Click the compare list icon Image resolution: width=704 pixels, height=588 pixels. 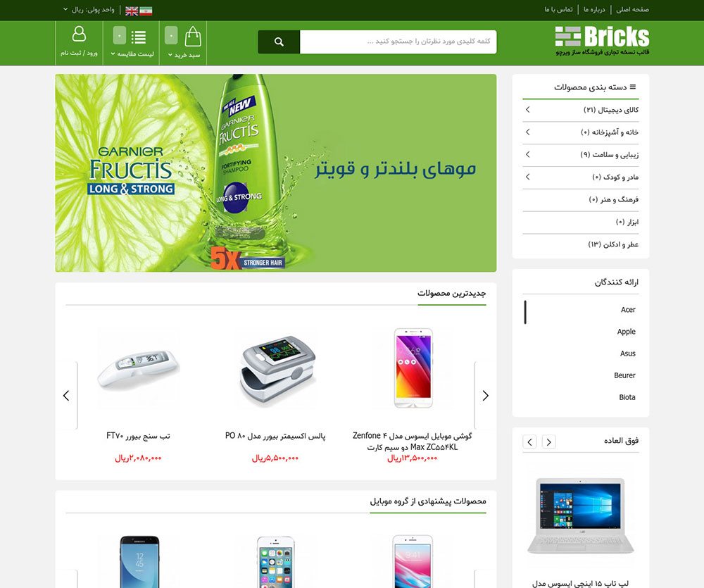pos(138,37)
